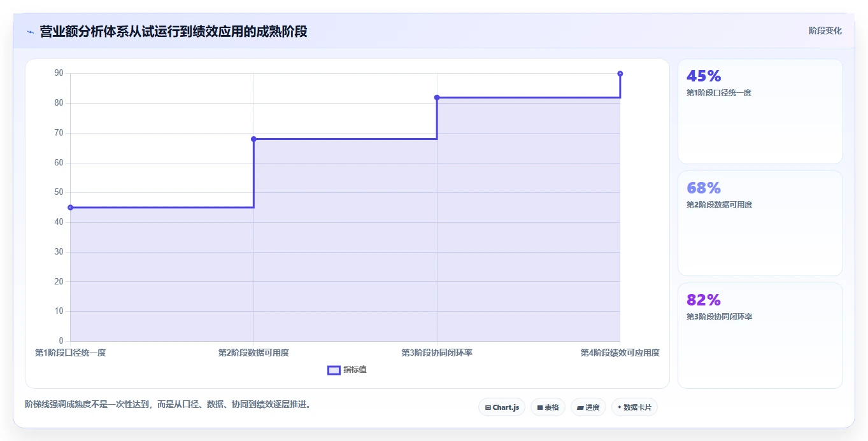Click the chart data point at 82

pyautogui.click(x=437, y=97)
